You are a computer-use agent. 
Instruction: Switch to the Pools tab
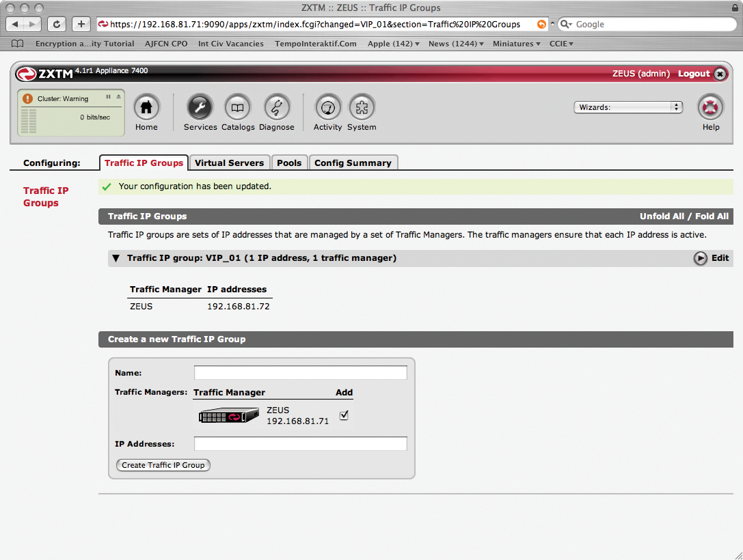[289, 163]
